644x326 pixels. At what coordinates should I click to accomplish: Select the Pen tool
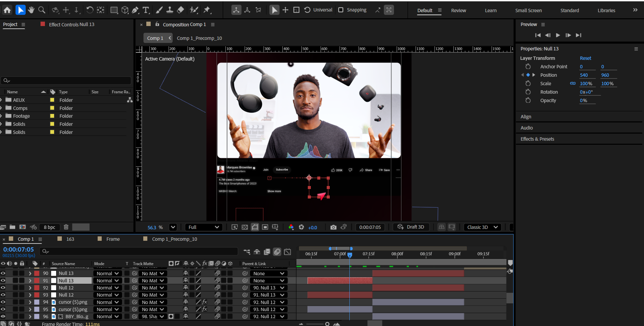coord(135,10)
